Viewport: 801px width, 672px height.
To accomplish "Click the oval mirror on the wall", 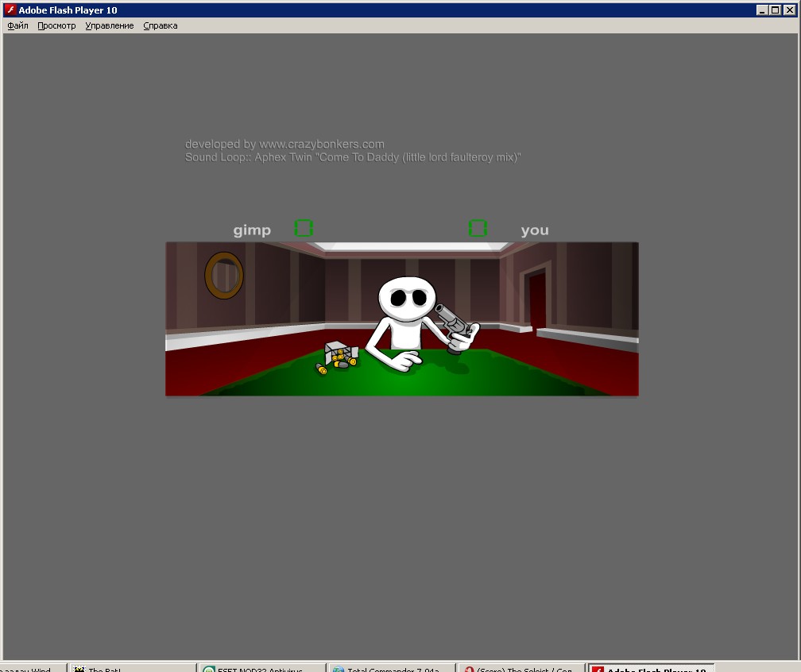I will click(224, 275).
